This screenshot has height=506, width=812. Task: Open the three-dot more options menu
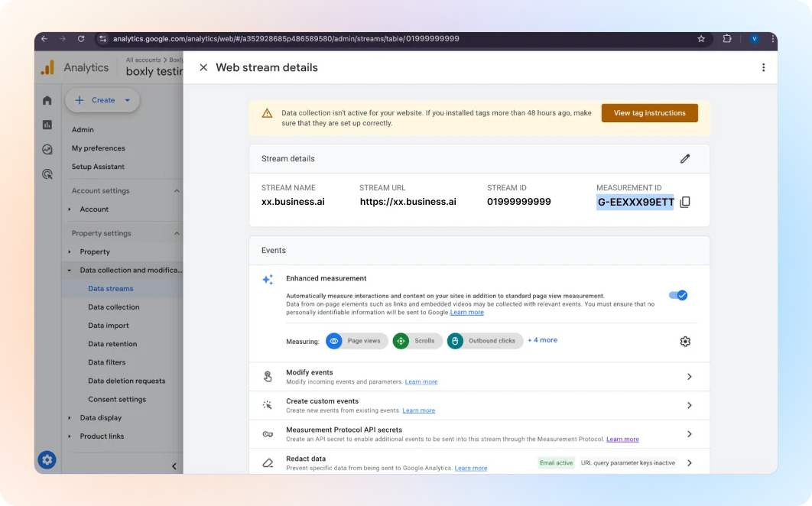coord(763,67)
